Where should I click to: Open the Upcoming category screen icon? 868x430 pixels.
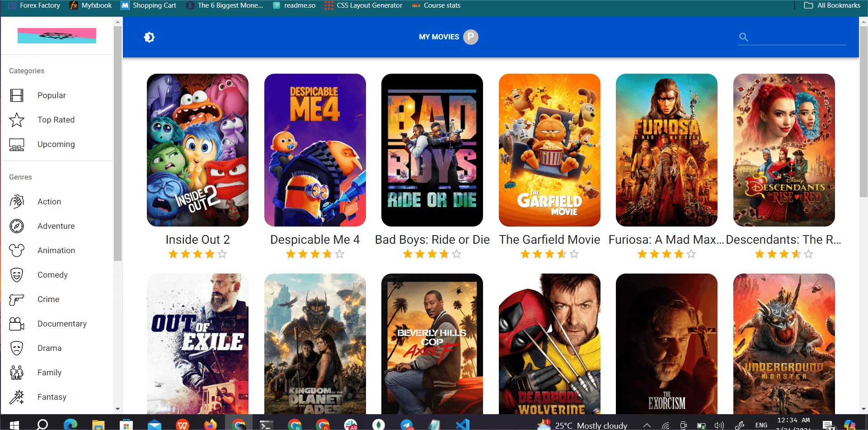(x=17, y=144)
